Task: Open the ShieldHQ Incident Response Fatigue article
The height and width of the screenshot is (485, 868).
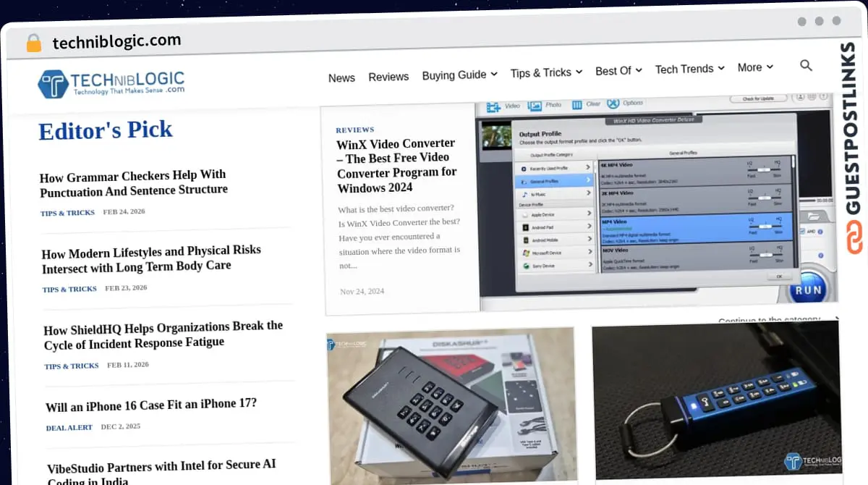Action: [x=163, y=334]
